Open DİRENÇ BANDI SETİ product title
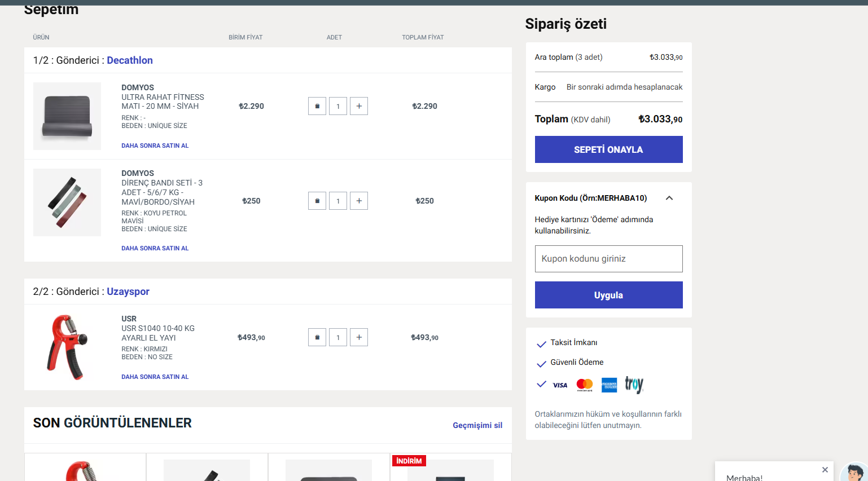868x481 pixels. 162,192
